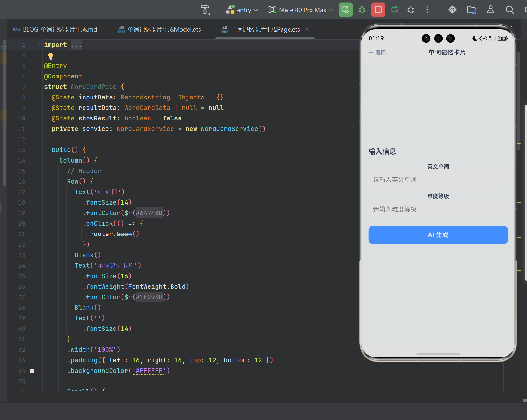Image resolution: width=527 pixels, height=420 pixels.
Task: Click the 英文单词 label in previewer
Action: click(x=438, y=167)
